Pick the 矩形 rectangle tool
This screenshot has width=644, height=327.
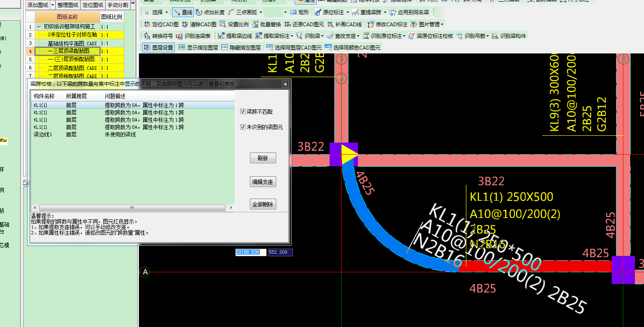point(299,12)
